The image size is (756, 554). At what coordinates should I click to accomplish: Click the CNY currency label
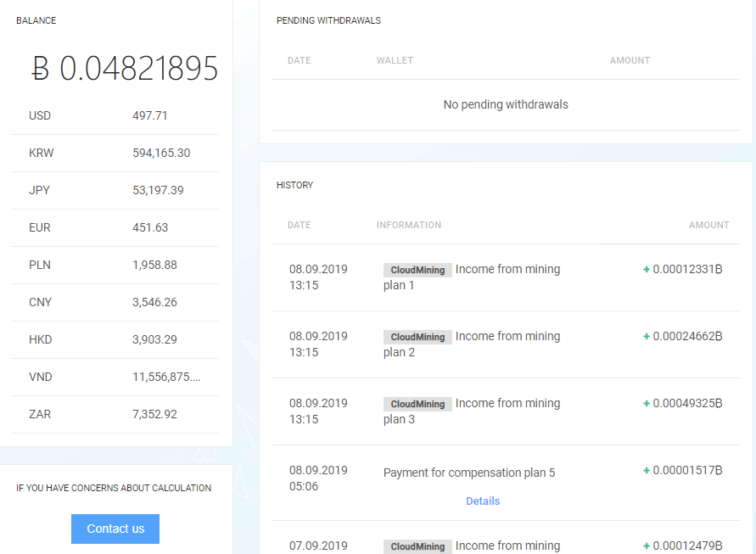click(x=40, y=302)
